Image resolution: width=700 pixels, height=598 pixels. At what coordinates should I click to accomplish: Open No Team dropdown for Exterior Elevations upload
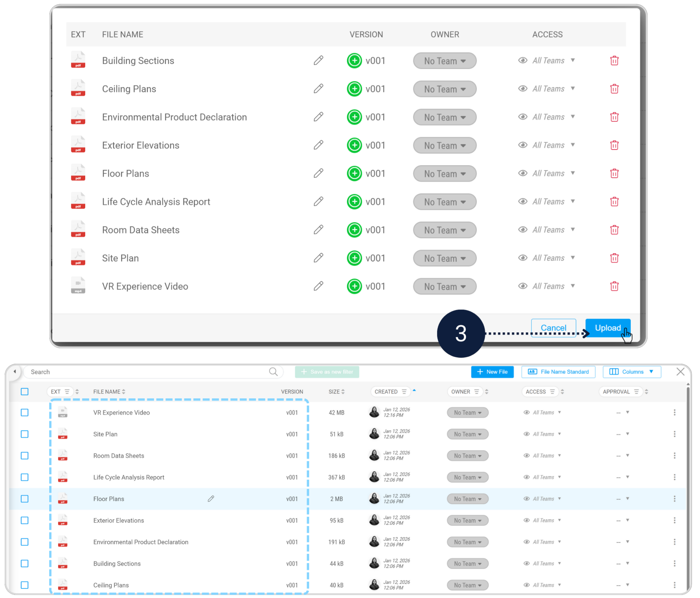click(445, 145)
